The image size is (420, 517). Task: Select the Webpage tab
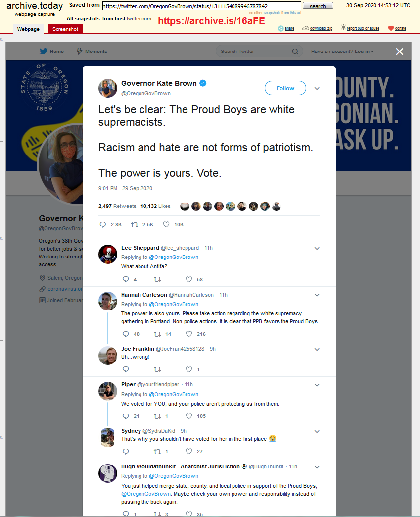pyautogui.click(x=28, y=29)
